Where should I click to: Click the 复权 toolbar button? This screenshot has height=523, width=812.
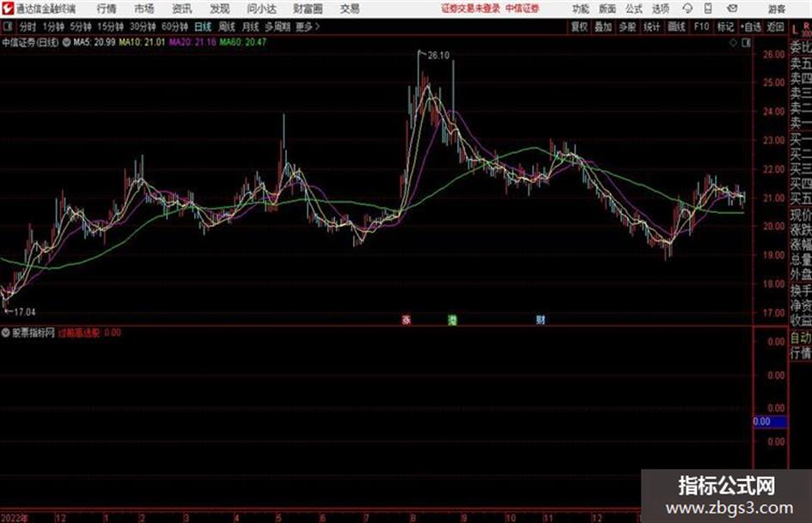coord(579,27)
